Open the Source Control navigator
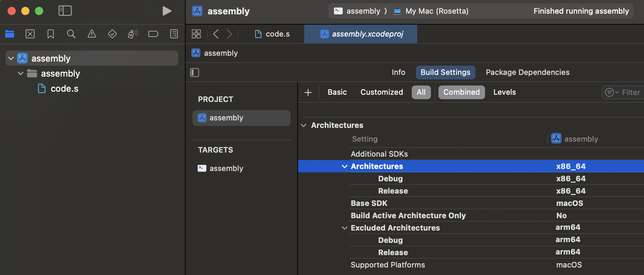The width and height of the screenshot is (644, 275). [30, 34]
